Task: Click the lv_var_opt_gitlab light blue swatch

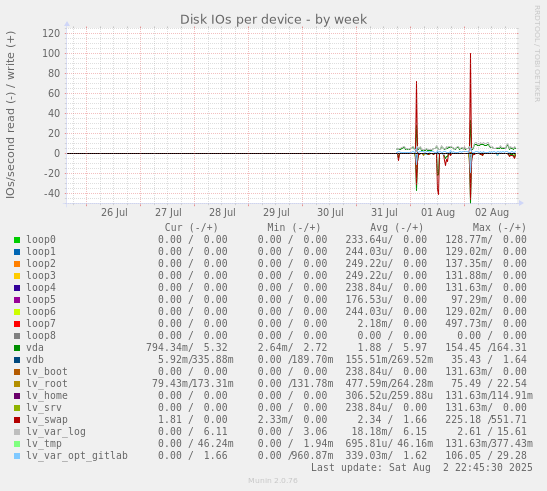Action: click(x=17, y=456)
